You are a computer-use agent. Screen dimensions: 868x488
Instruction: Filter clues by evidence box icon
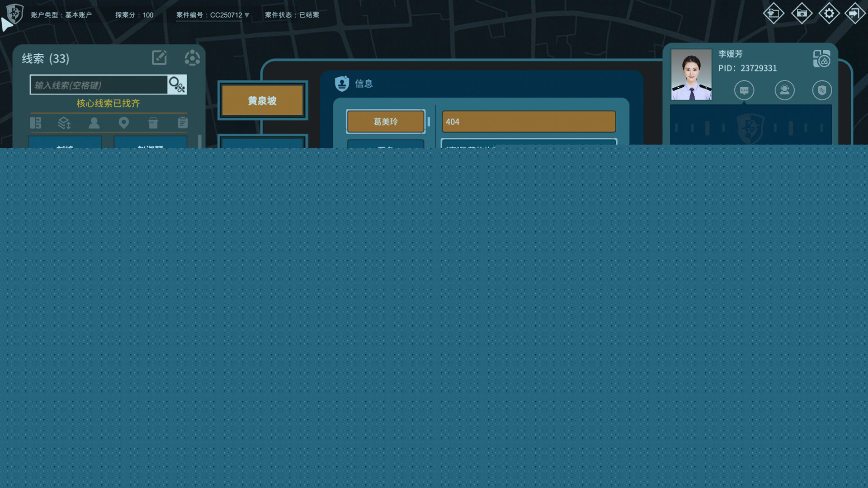(153, 123)
